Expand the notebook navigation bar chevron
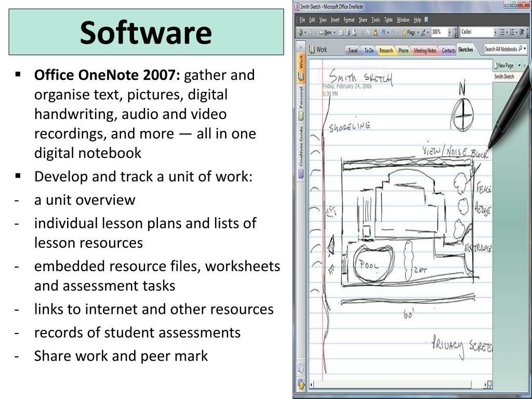532x399 pixels. click(301, 47)
